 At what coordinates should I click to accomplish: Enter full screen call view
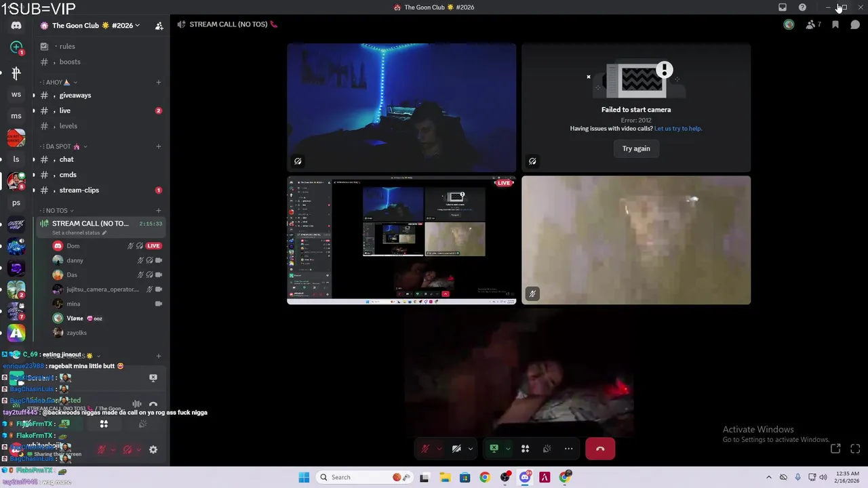tap(855, 449)
